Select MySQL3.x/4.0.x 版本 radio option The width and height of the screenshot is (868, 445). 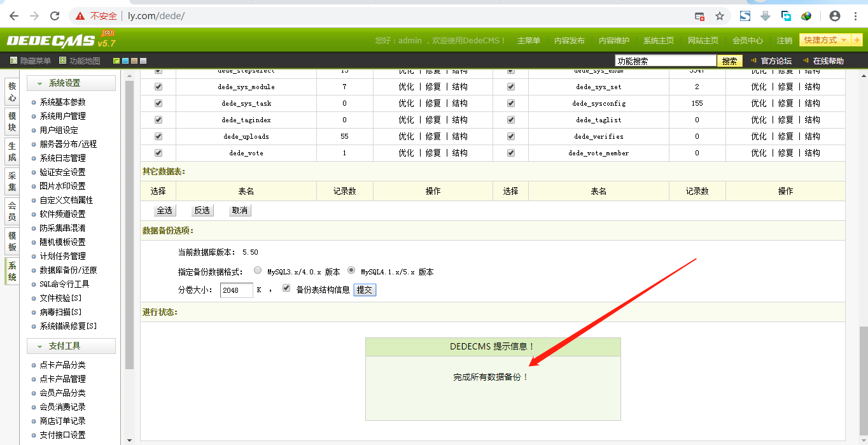coord(258,271)
